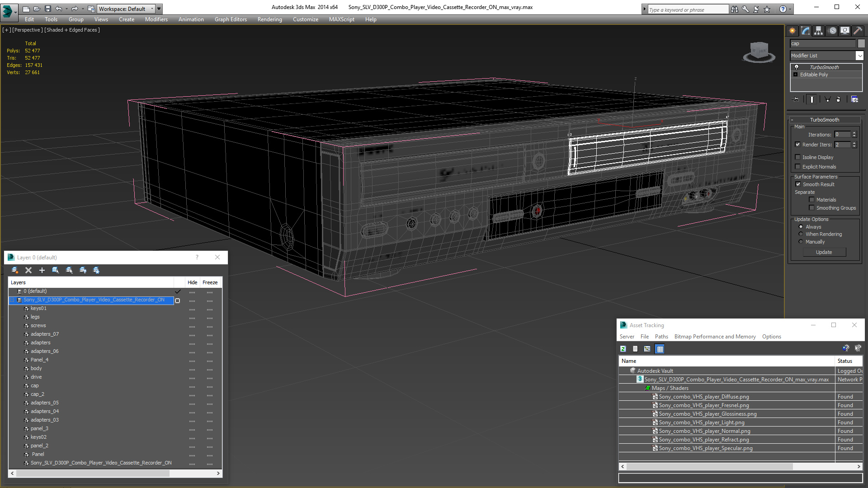
Task: Open the Redo history dropdown arrow
Action: click(x=83, y=9)
